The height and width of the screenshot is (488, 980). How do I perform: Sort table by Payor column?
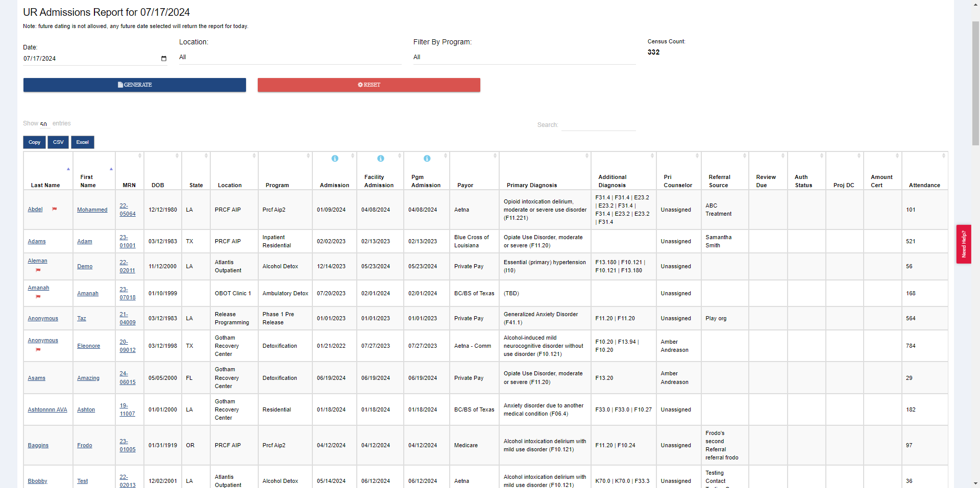[x=474, y=171]
